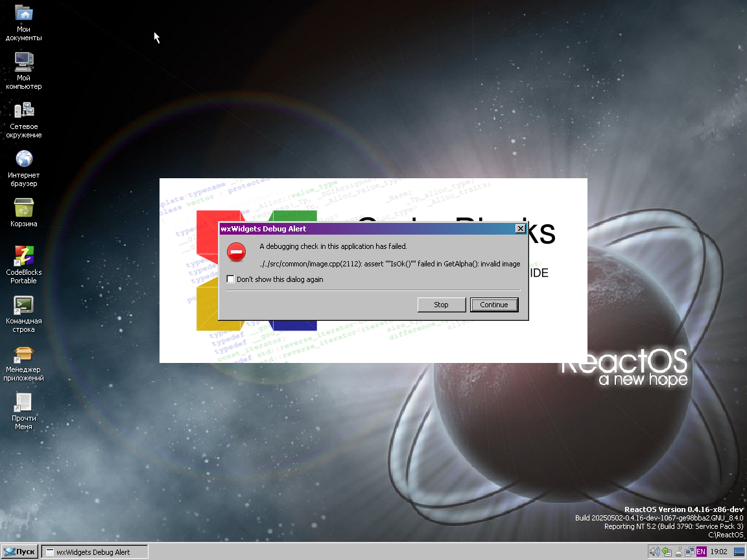Open the Прочти Меня document shortcut
The image size is (747, 560).
[x=23, y=412]
